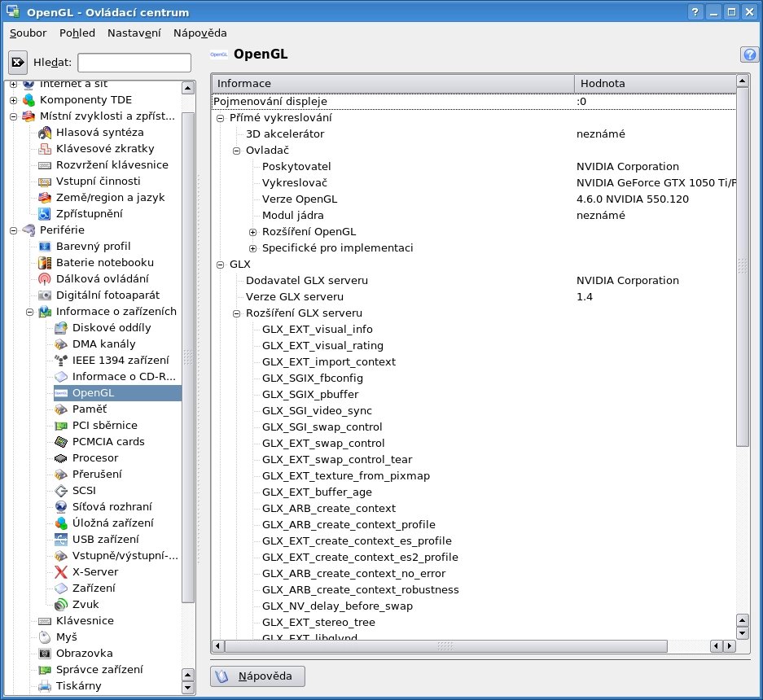
Task: Open the Pohled menu
Action: [77, 33]
